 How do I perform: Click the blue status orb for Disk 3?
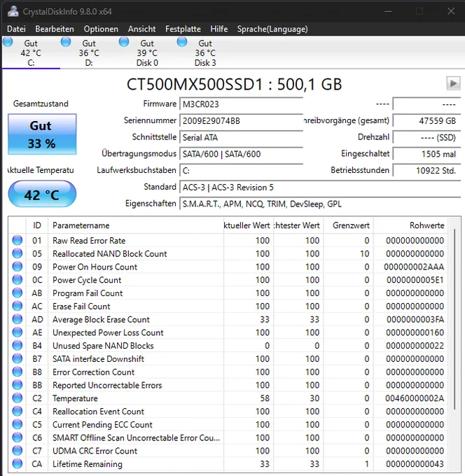point(182,42)
